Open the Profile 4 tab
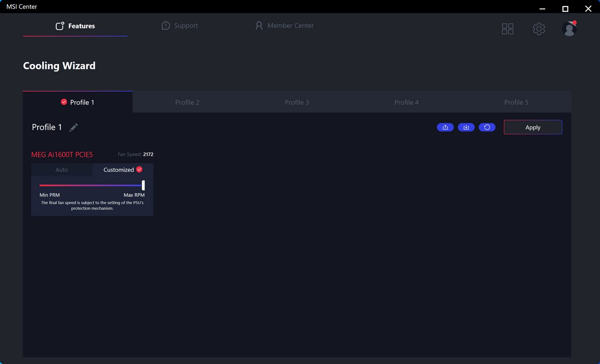Viewport: 600px width, 364px height. coord(406,102)
